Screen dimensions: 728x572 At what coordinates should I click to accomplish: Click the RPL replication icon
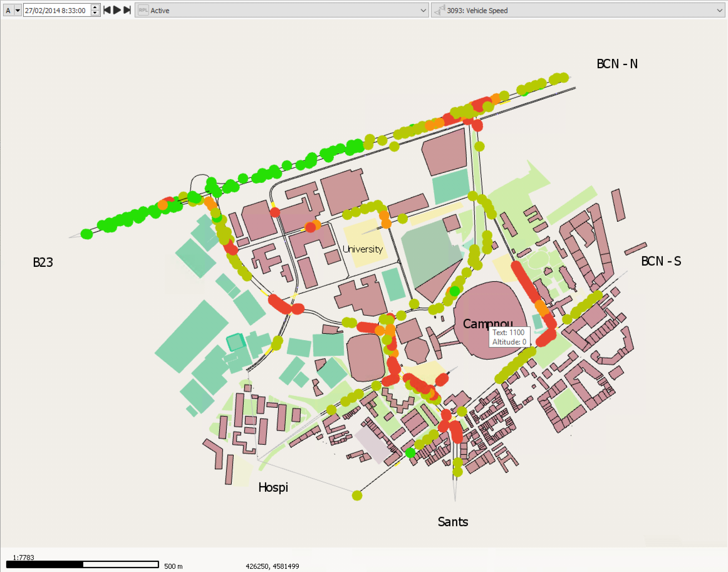143,10
